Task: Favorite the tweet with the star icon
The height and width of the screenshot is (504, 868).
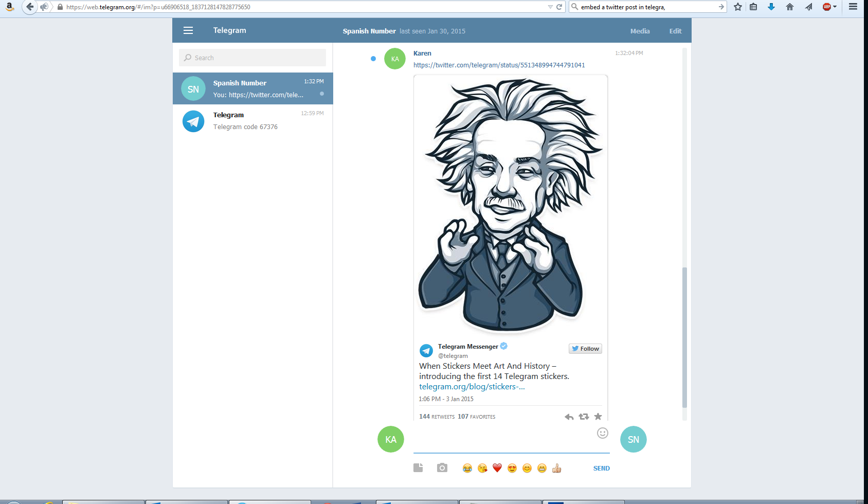Action: [598, 417]
